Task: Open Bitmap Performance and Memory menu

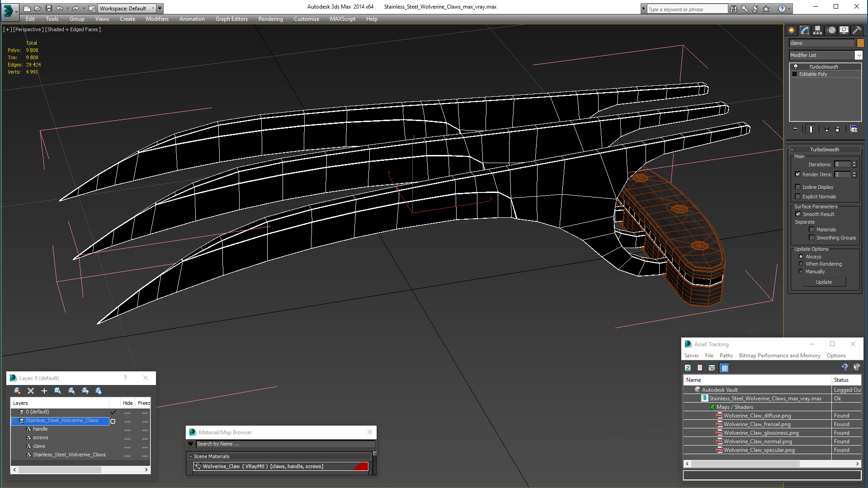Action: [x=779, y=356]
